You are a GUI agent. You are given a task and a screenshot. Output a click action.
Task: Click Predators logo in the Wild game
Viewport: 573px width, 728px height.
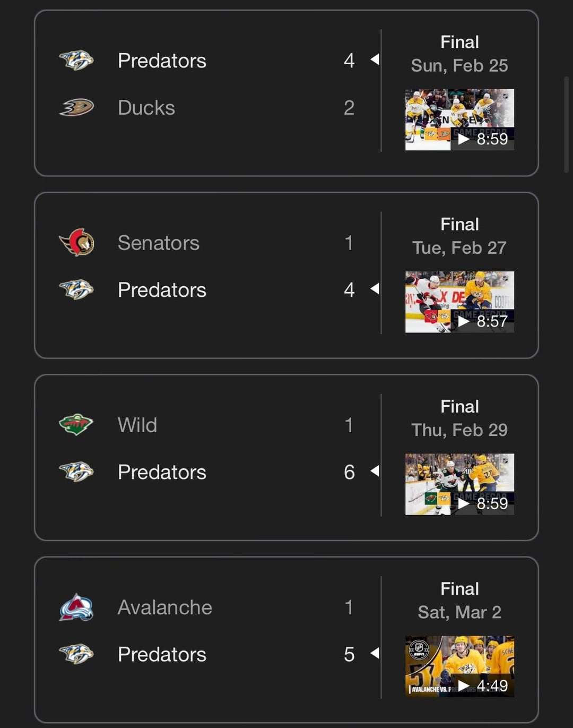pyautogui.click(x=76, y=472)
